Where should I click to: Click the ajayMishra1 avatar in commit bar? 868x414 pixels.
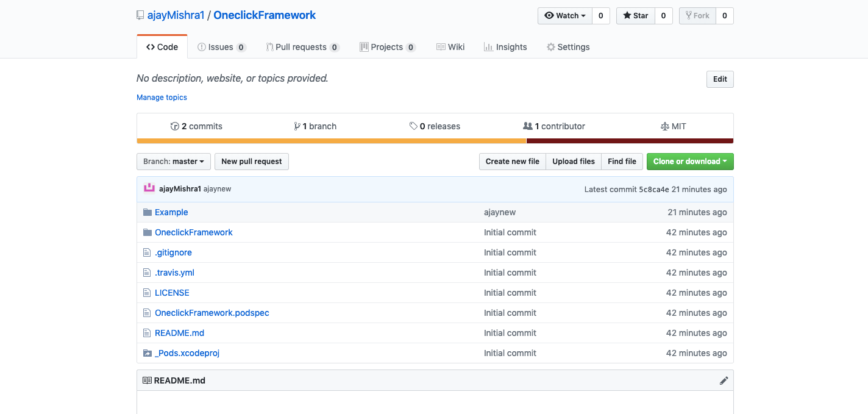point(149,188)
